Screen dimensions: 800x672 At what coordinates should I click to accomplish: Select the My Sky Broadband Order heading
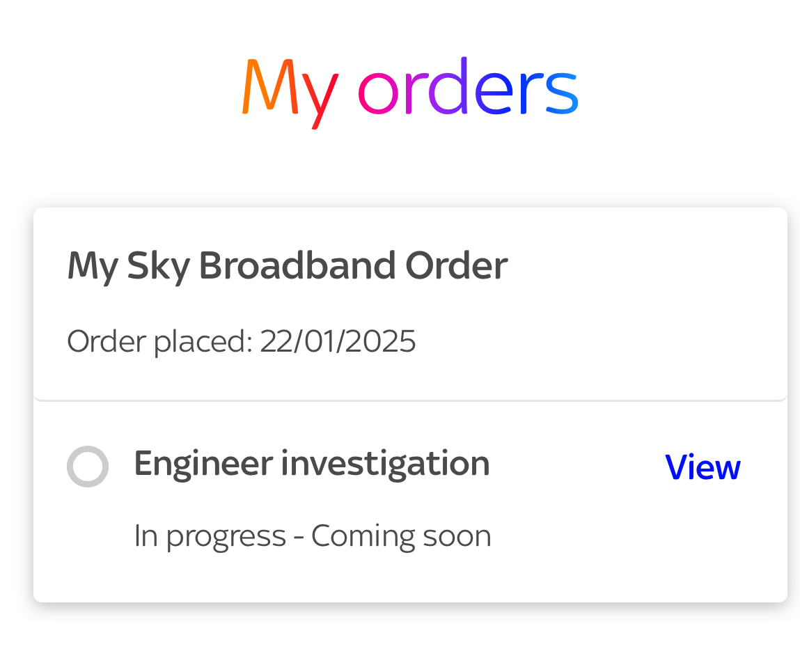[x=287, y=265]
